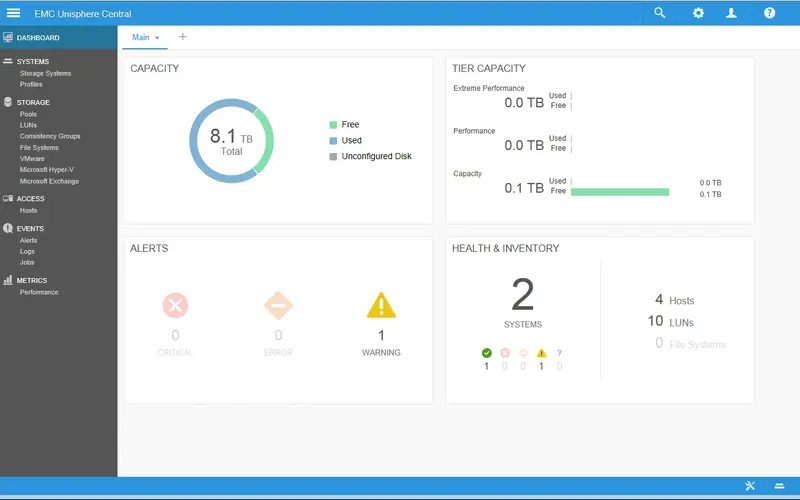Open Consistency Groups page
The width and height of the screenshot is (800, 500).
coord(50,136)
